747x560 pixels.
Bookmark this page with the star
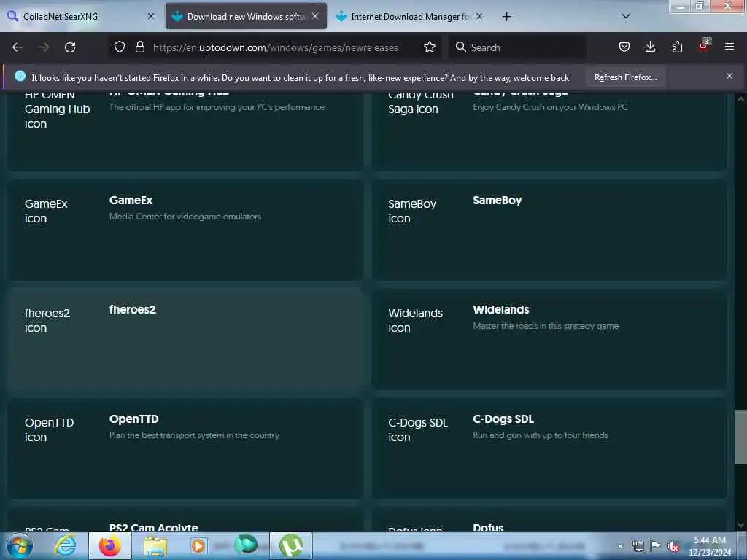(x=430, y=47)
